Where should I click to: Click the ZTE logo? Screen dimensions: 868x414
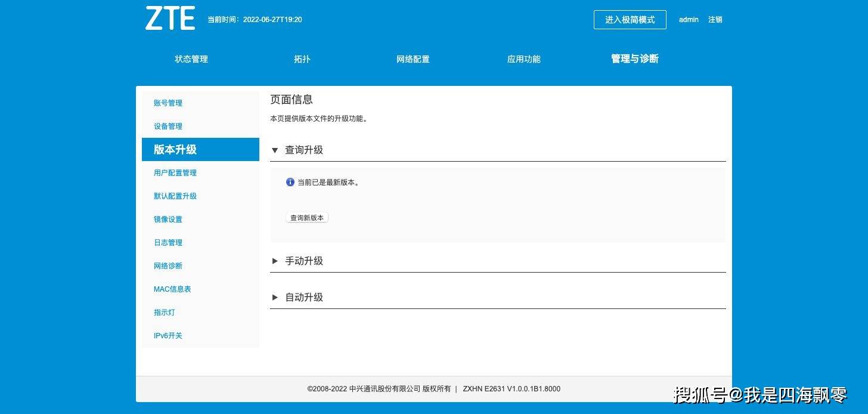(x=170, y=18)
